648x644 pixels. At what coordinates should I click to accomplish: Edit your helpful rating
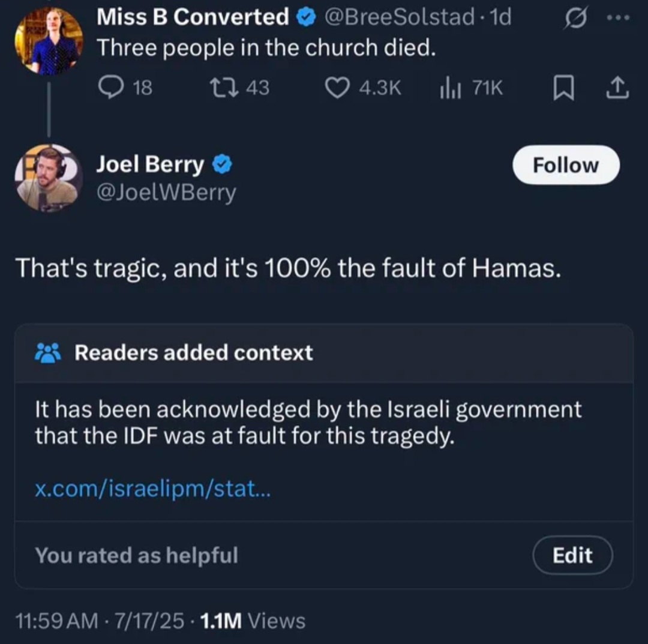pyautogui.click(x=572, y=555)
